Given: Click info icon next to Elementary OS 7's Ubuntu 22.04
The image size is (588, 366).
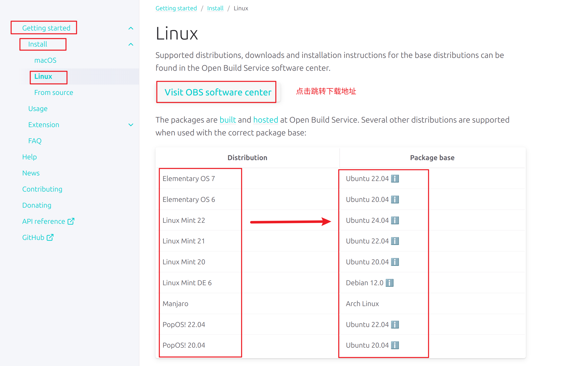Looking at the screenshot, I should 395,179.
